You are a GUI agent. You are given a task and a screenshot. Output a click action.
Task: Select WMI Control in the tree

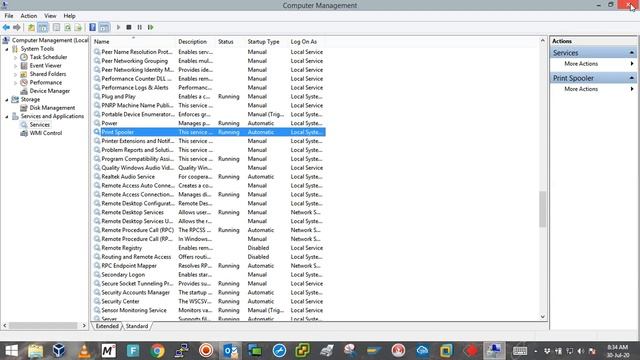[x=46, y=133]
